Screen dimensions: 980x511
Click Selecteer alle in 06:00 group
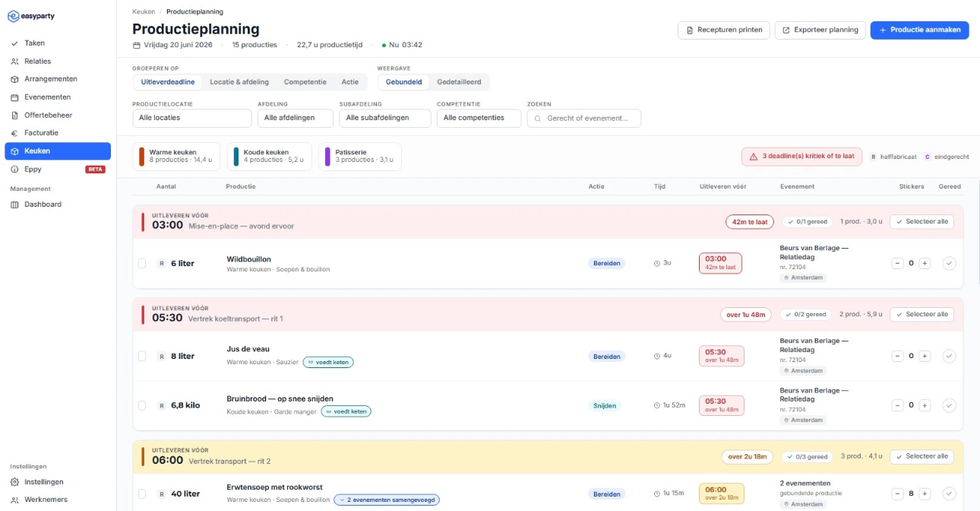(922, 456)
